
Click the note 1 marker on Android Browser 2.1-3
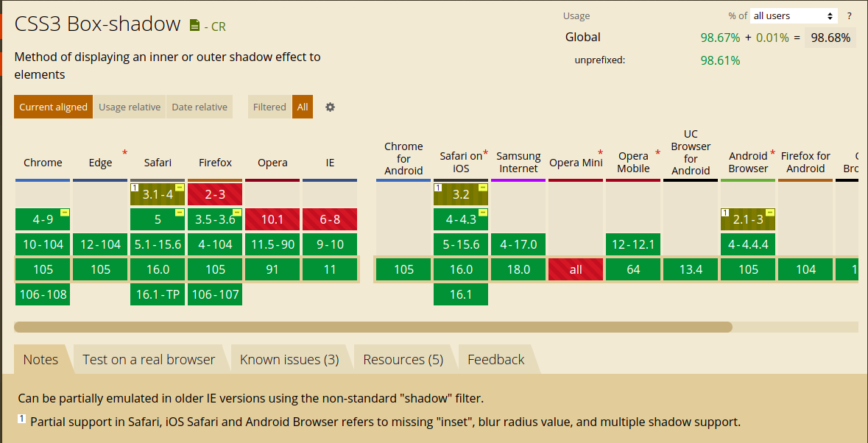pos(724,213)
